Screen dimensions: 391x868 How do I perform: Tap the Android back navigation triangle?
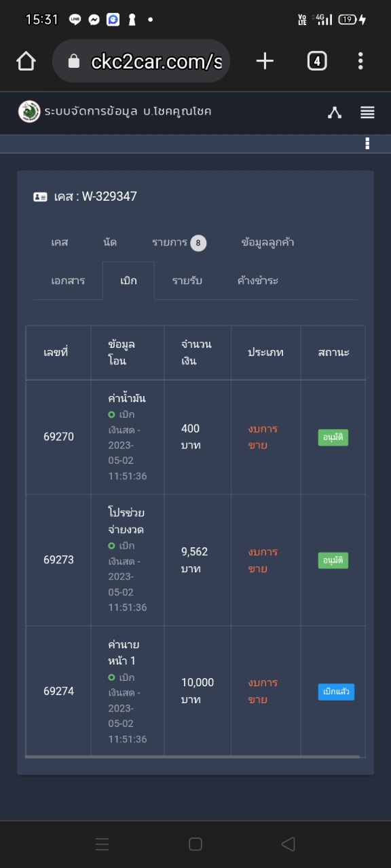[288, 844]
